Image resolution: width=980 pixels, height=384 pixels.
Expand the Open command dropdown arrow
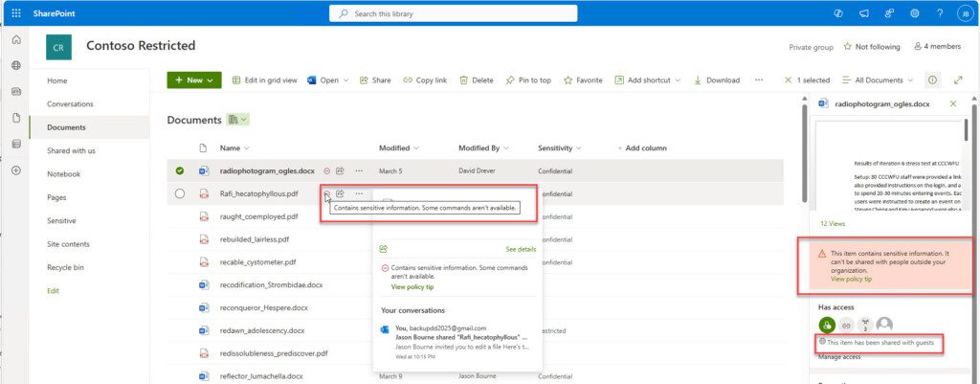346,80
